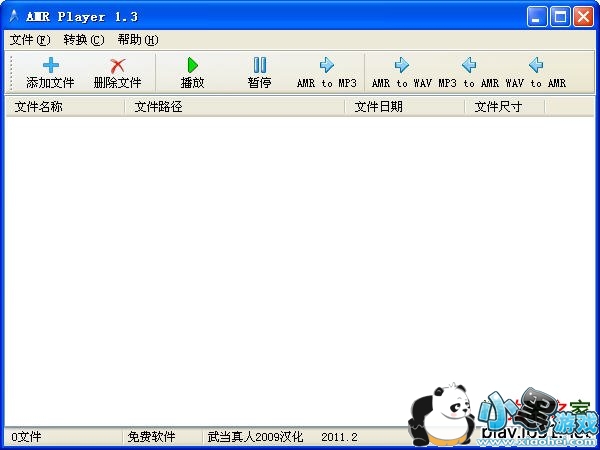
Task: Click the toolbar grip handle beside 添加文件
Action: pos(11,72)
